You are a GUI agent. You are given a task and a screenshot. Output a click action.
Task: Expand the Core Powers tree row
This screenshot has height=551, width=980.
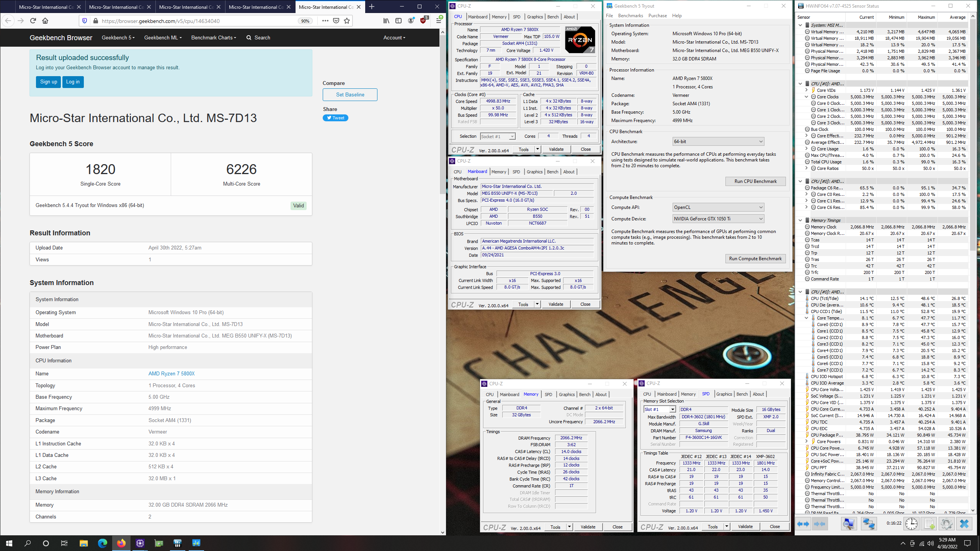coord(806,442)
